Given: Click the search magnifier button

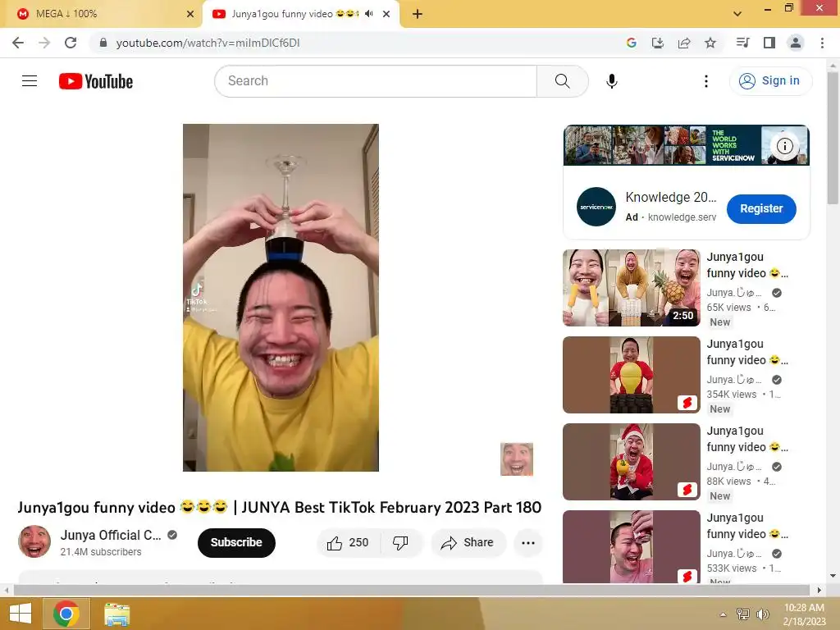Looking at the screenshot, I should point(562,81).
